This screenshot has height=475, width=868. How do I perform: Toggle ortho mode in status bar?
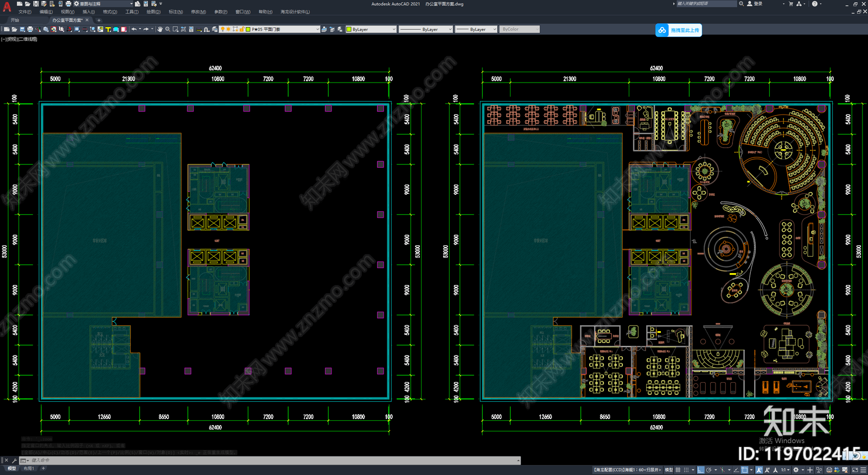(700, 470)
